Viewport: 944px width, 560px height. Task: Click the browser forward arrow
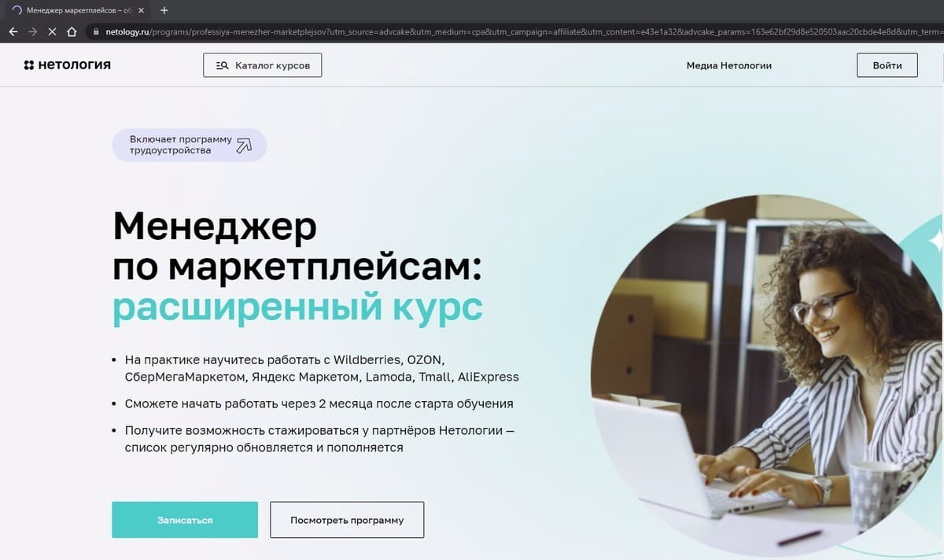coord(33,32)
